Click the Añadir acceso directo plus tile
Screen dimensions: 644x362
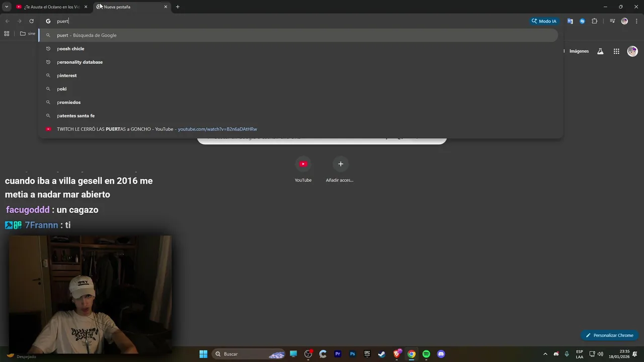click(x=340, y=169)
